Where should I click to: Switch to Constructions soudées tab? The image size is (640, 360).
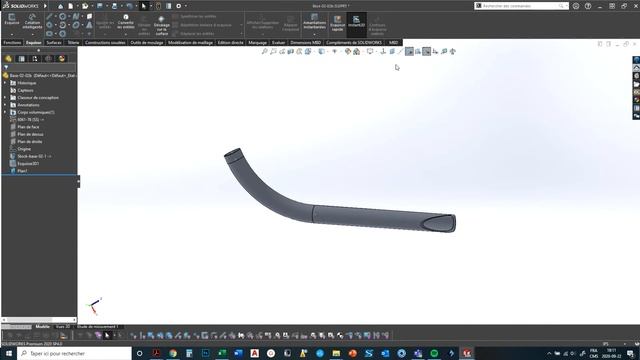(x=105, y=42)
